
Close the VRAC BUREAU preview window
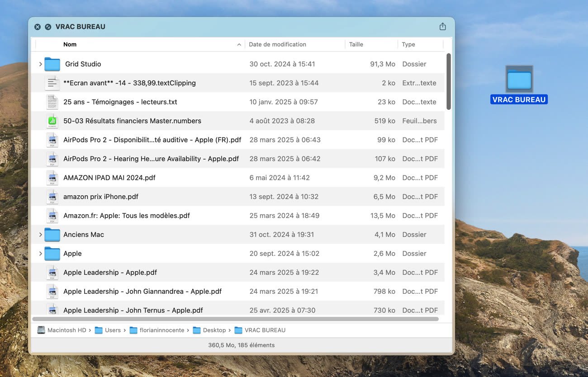coord(38,27)
